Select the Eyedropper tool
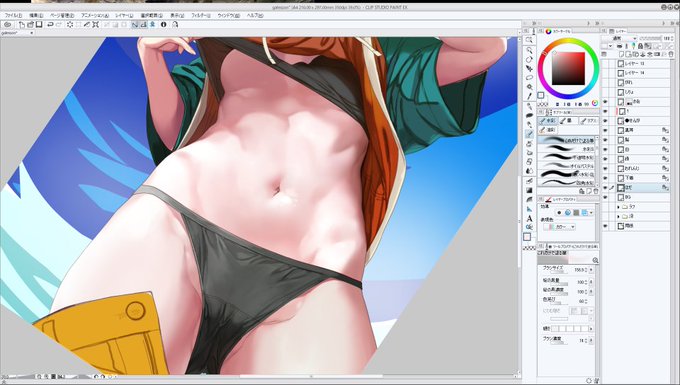The image size is (680, 385). pos(529,96)
